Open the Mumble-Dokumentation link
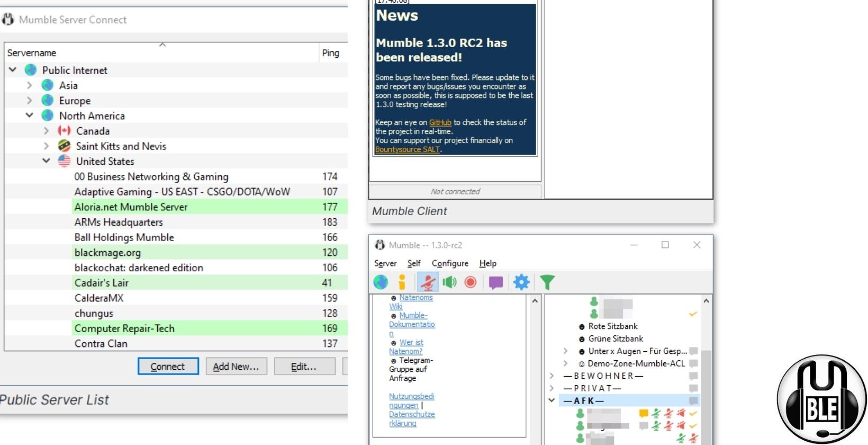 click(x=412, y=324)
